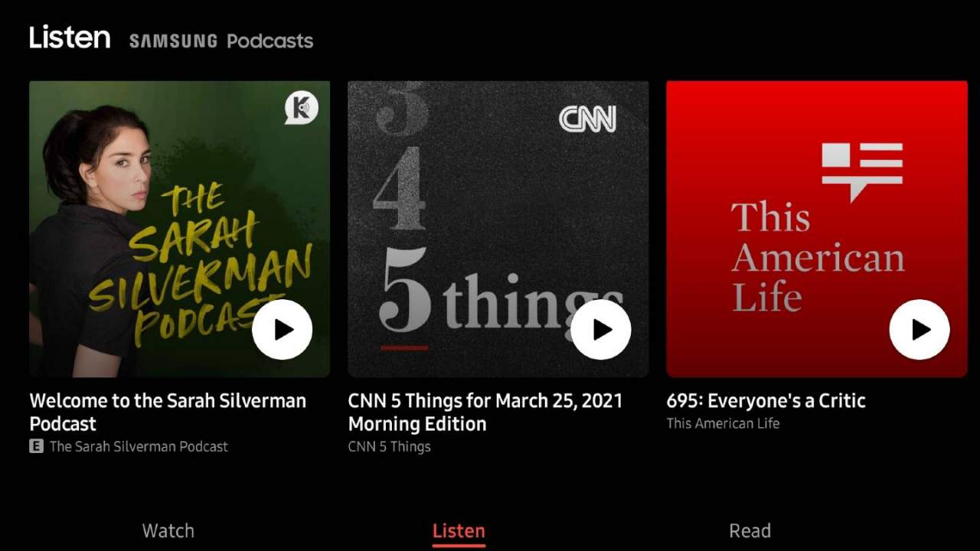Screen dimensions: 980x551
Task: Click the explicit 'E' badge icon
Action: point(36,446)
